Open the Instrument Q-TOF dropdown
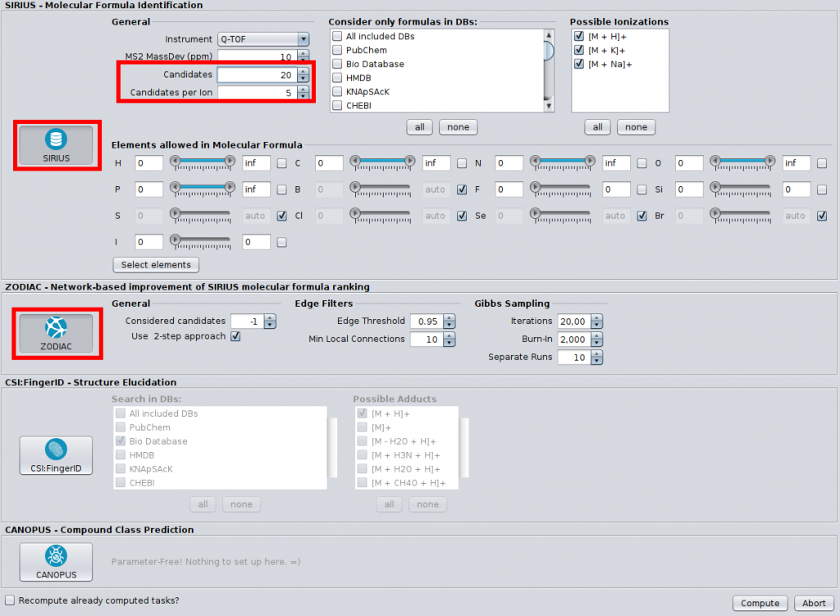This screenshot has height=616, width=840. pyautogui.click(x=263, y=39)
